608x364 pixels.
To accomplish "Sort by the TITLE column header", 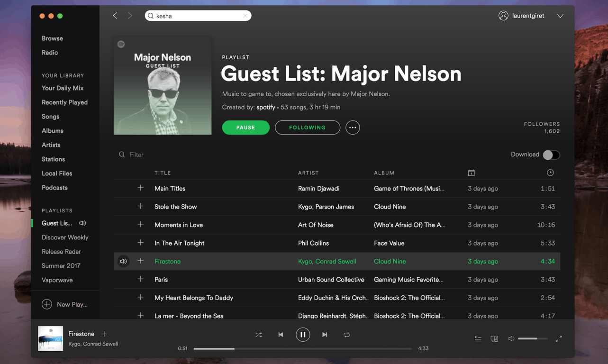I will tap(163, 173).
